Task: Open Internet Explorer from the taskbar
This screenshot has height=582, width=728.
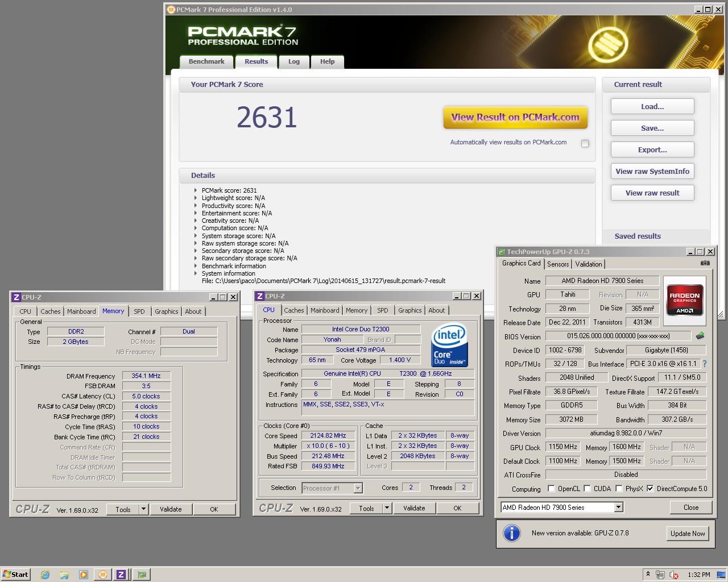Action: click(45, 575)
